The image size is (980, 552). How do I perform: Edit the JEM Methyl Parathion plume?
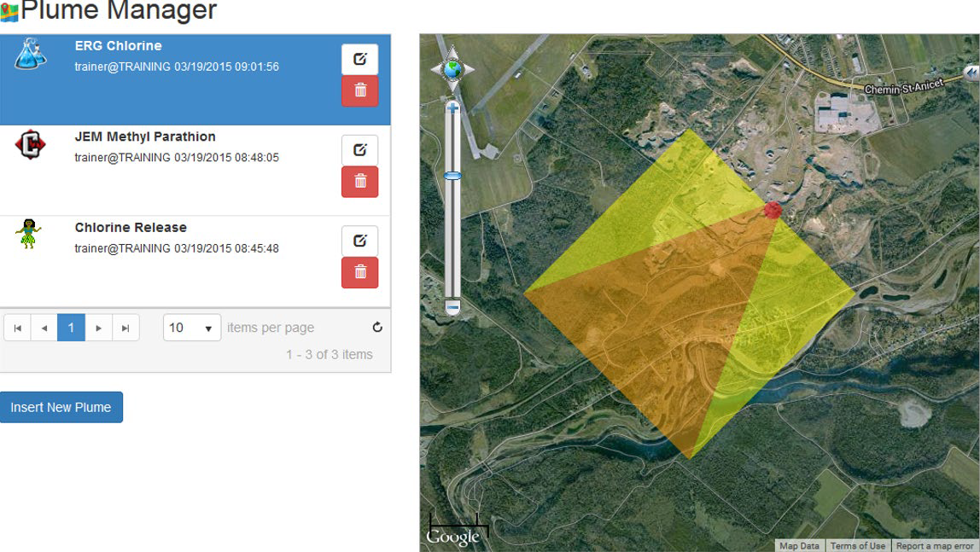tap(359, 150)
